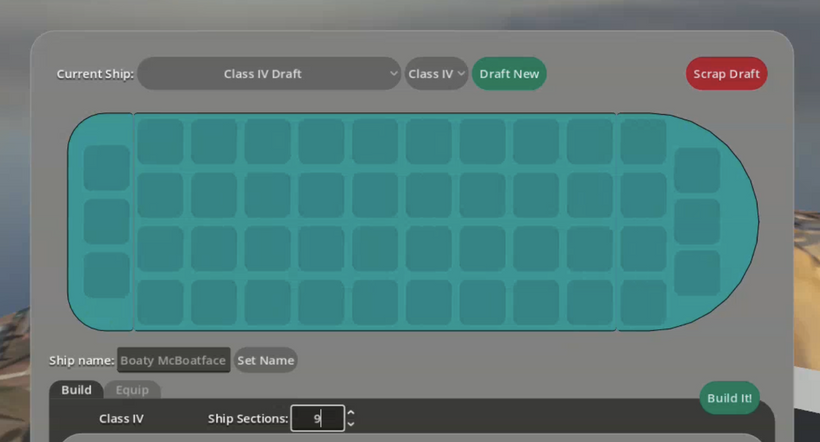The image size is (820, 442).
Task: Focus the Ship Sections number field
Action: (317, 418)
